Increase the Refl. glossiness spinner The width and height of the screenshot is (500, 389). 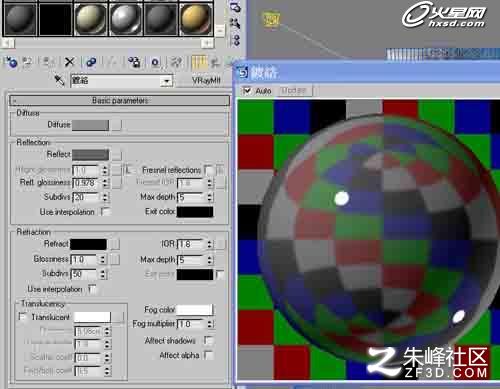105,180
